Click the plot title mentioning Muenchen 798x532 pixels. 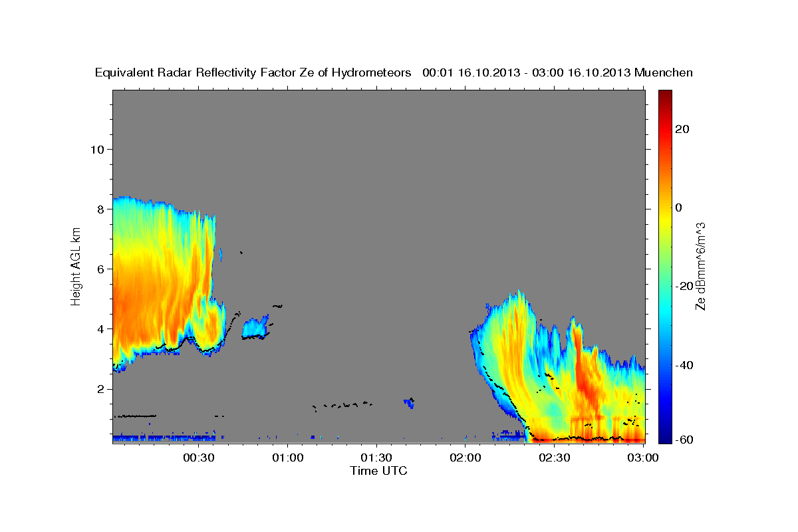pos(394,72)
